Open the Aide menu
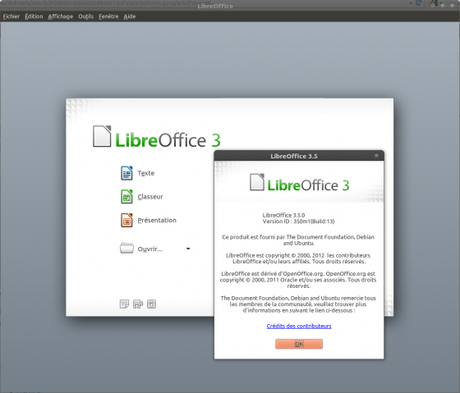Viewport: 460px width, 393px height. pos(129,16)
